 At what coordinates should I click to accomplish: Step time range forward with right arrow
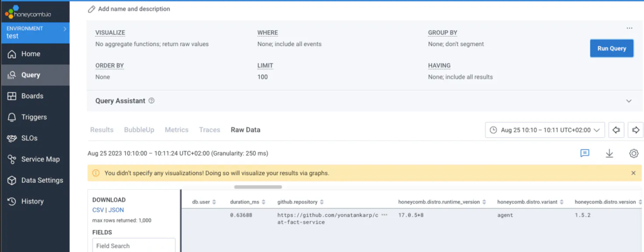coord(635,130)
